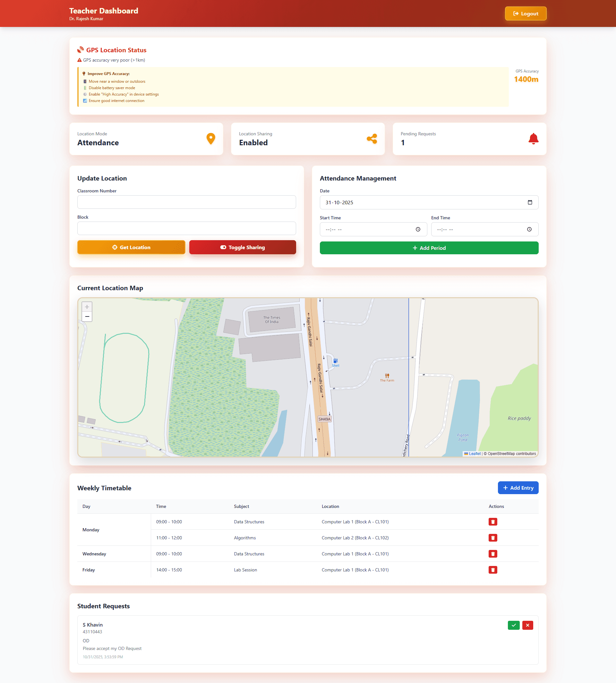
Task: Reject S Khavin's OD request
Action: click(x=527, y=625)
